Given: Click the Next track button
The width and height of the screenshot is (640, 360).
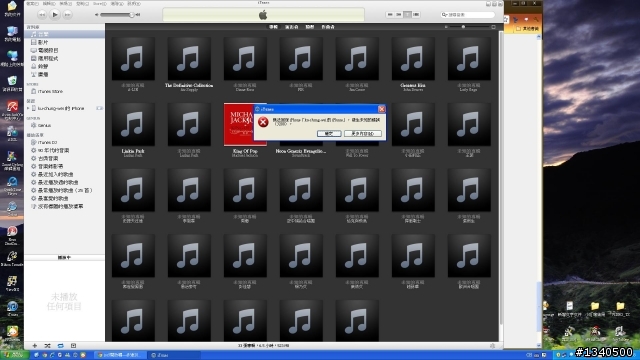Looking at the screenshot, I should (68, 15).
